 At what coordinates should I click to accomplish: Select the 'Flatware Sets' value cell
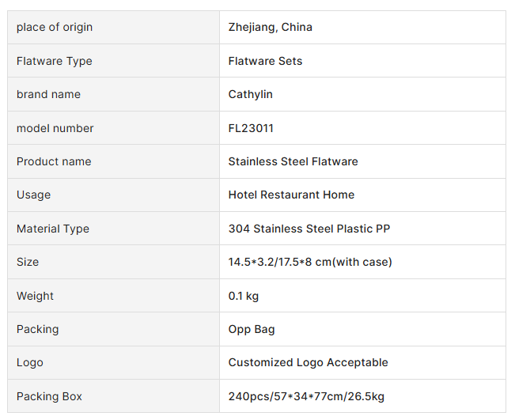pos(265,61)
